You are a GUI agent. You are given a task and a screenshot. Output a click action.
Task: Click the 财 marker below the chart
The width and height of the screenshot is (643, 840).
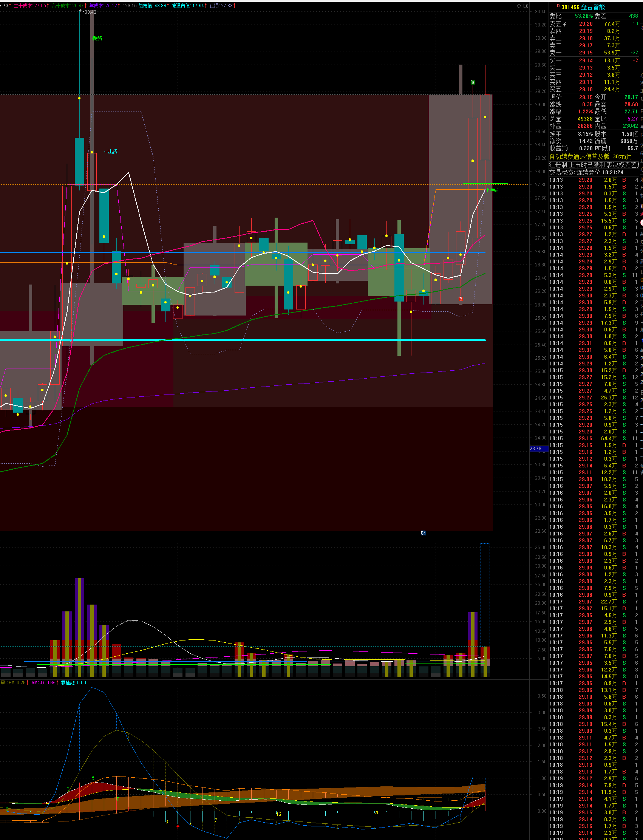click(x=423, y=533)
